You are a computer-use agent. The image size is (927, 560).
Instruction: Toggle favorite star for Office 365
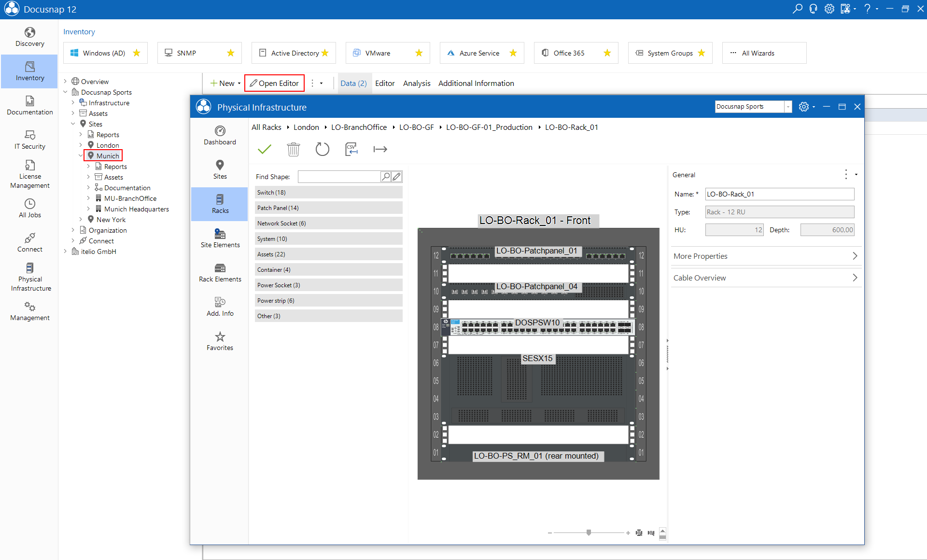[x=607, y=53]
